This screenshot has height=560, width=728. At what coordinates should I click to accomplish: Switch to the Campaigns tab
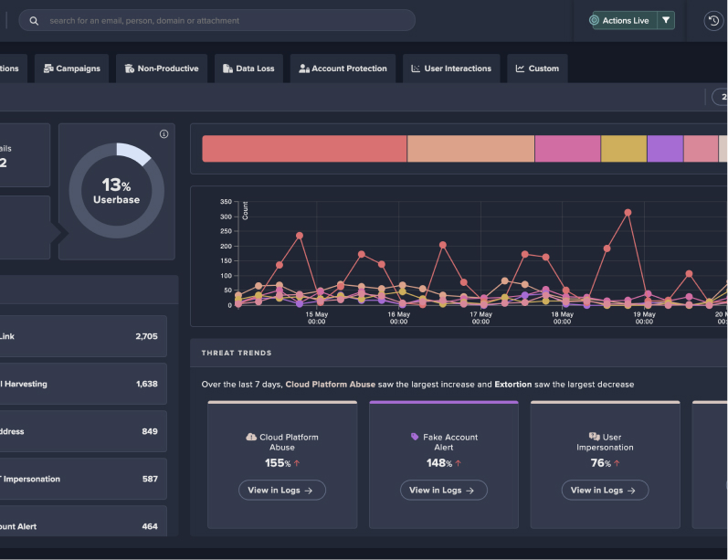(x=72, y=69)
